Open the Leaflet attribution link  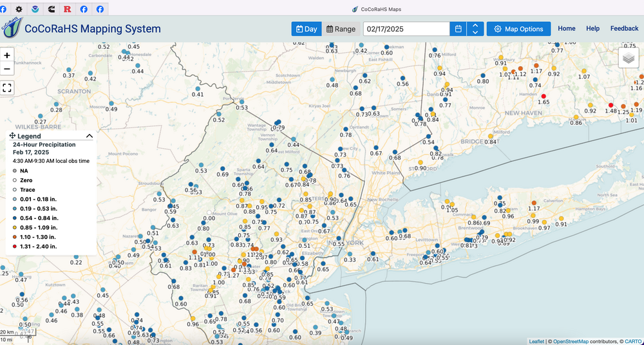coord(536,341)
